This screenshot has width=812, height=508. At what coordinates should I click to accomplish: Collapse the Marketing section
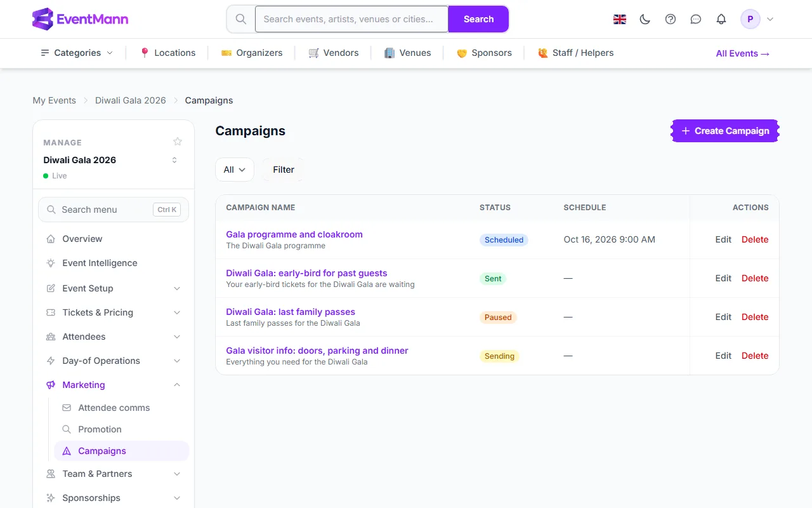[x=114, y=385]
